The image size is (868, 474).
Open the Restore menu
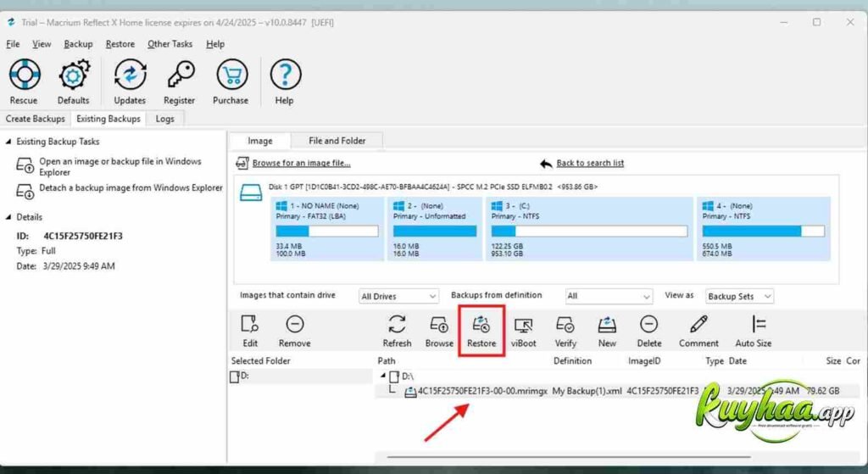tap(120, 44)
